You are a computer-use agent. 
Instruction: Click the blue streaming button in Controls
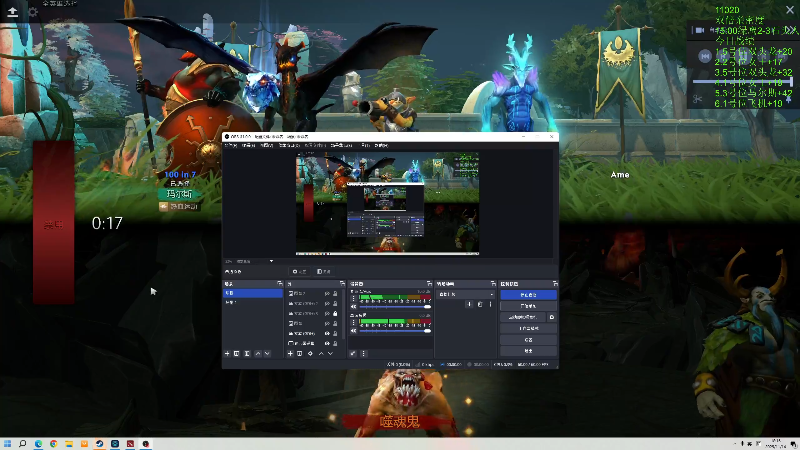(528, 295)
